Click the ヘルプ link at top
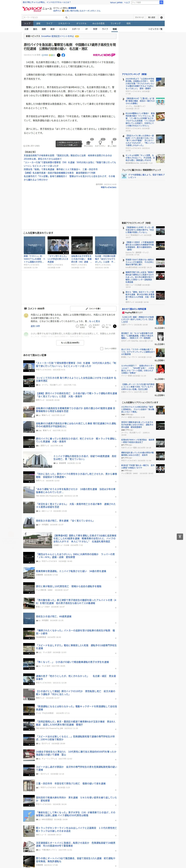 pyautogui.click(x=127, y=2)
